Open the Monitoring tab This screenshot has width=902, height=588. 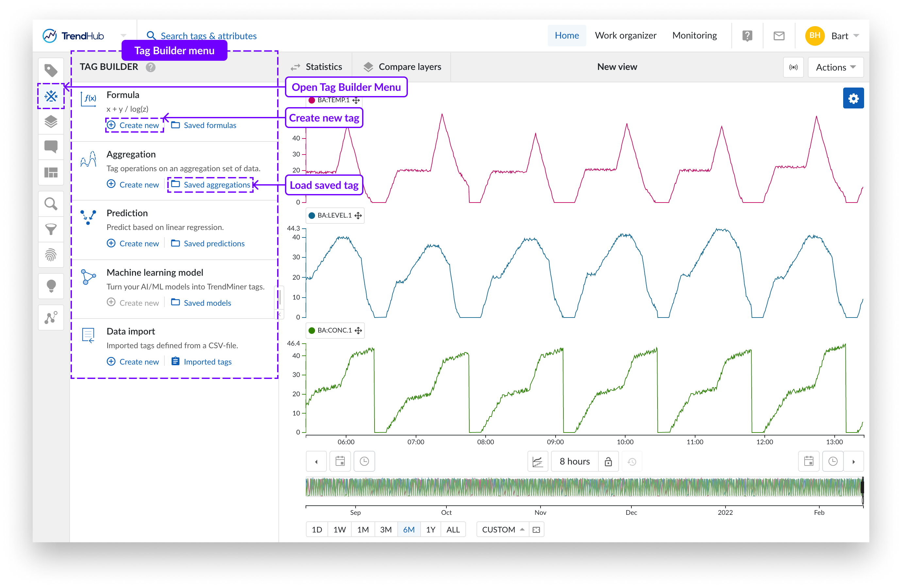694,36
